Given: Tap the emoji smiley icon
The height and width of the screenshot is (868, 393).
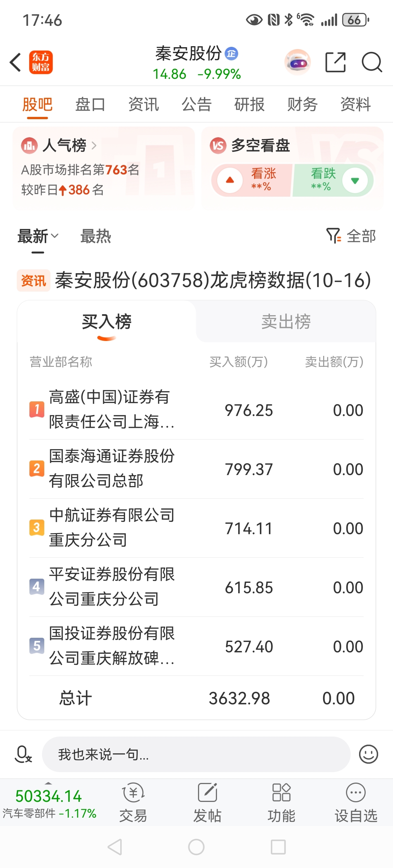Looking at the screenshot, I should pos(368,754).
